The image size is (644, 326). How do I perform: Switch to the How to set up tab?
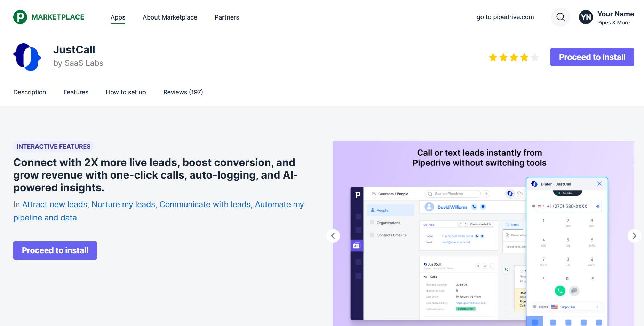126,92
